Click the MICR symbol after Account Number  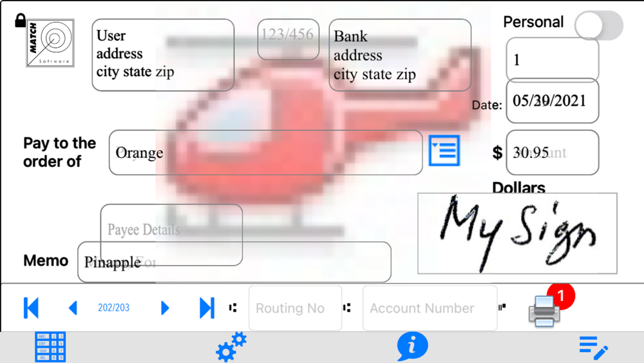pos(502,307)
